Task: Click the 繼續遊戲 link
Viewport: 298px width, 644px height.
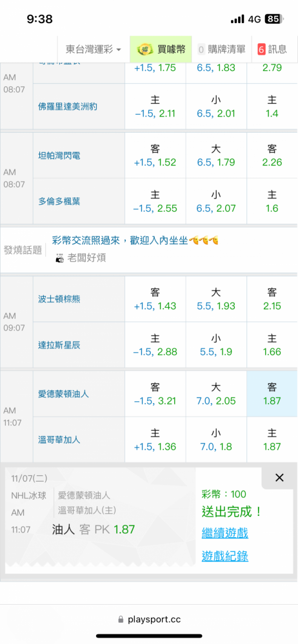Action: tap(224, 533)
